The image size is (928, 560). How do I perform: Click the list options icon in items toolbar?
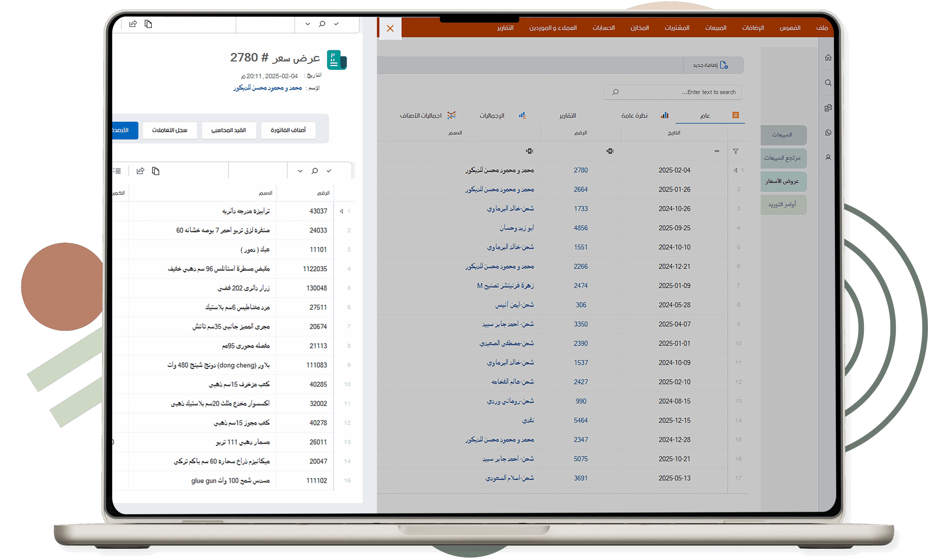pos(117,171)
